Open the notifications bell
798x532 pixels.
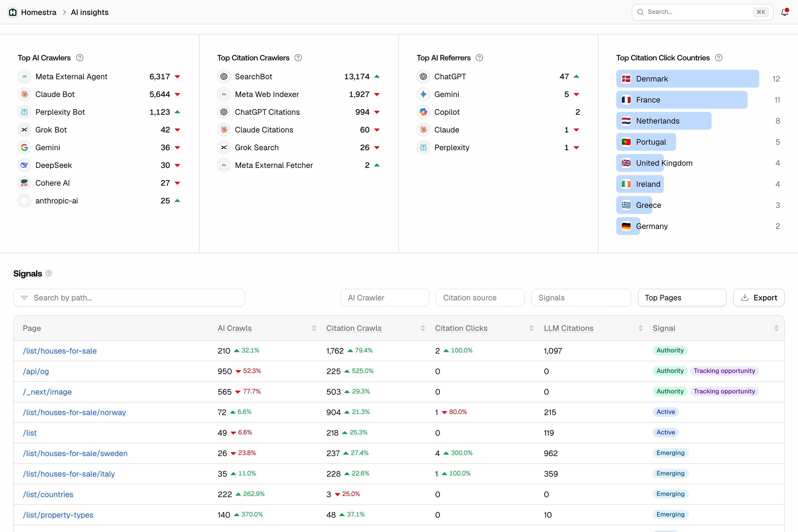(x=784, y=12)
